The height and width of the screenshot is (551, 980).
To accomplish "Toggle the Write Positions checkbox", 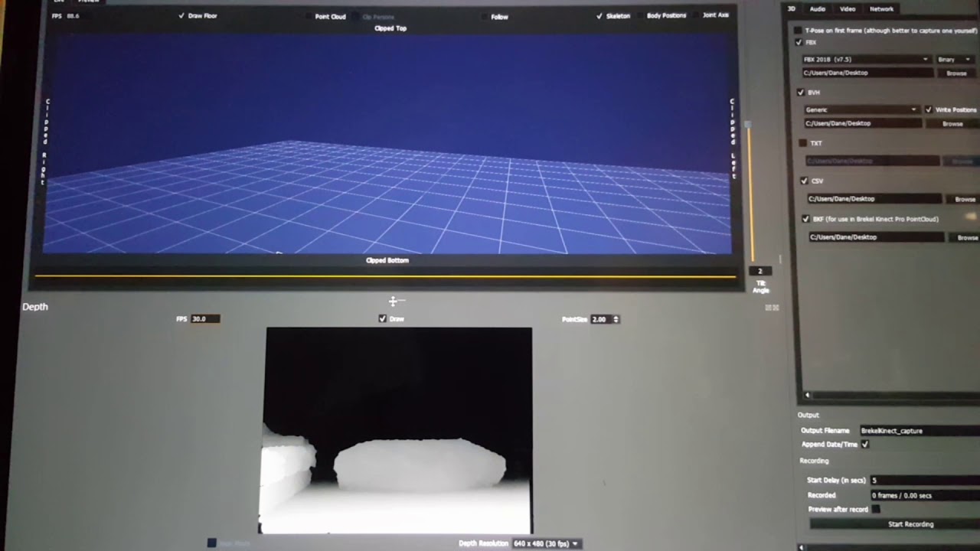I will [929, 109].
